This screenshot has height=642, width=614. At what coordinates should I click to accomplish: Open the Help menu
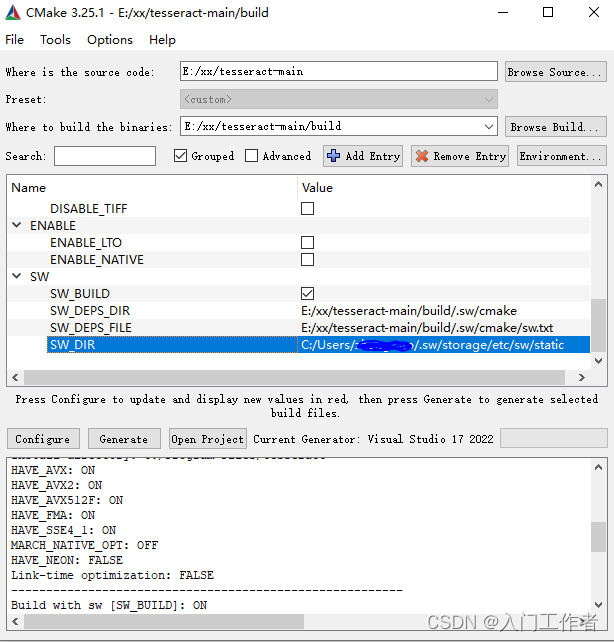tap(162, 40)
